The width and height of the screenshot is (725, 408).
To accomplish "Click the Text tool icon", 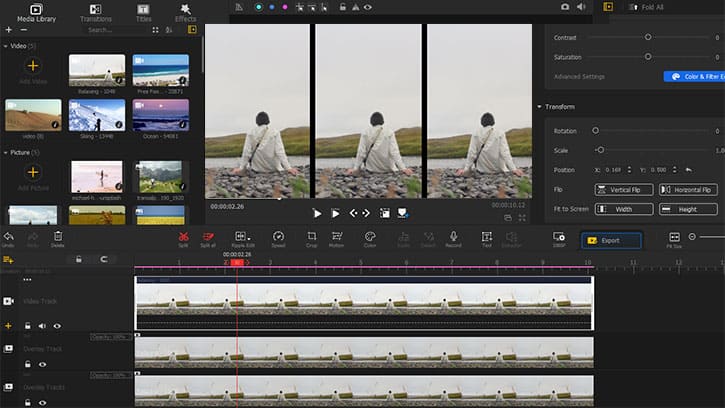I will click(486, 237).
